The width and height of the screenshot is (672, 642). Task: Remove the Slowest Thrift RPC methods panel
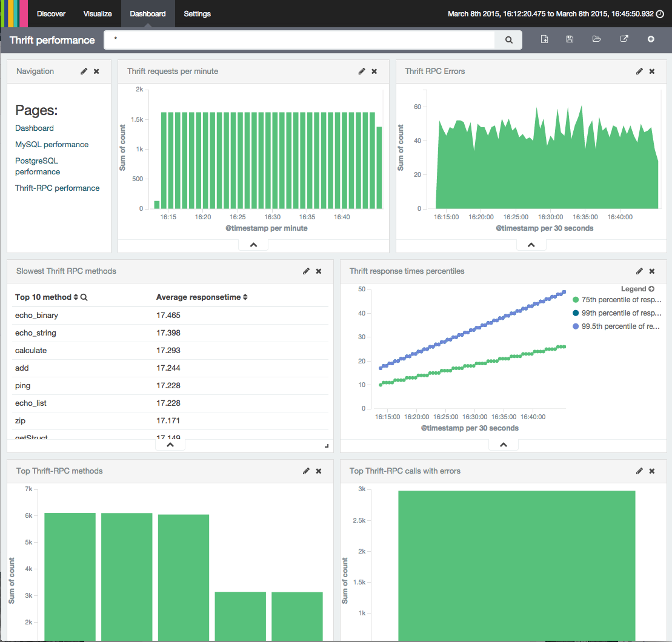[319, 271]
